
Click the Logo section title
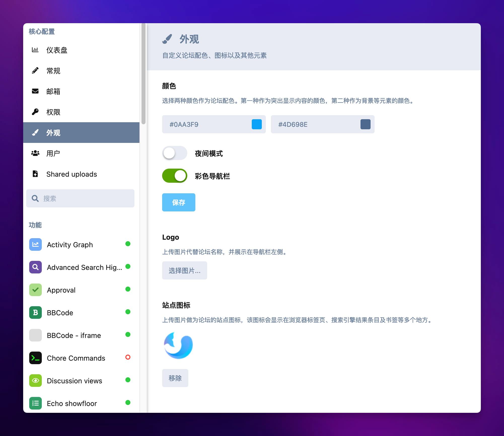170,237
